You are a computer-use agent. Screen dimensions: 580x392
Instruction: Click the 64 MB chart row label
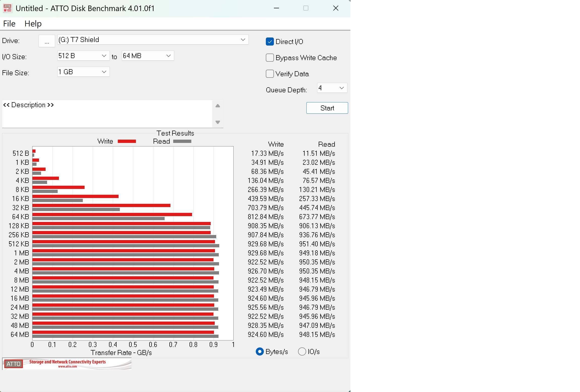pos(20,335)
